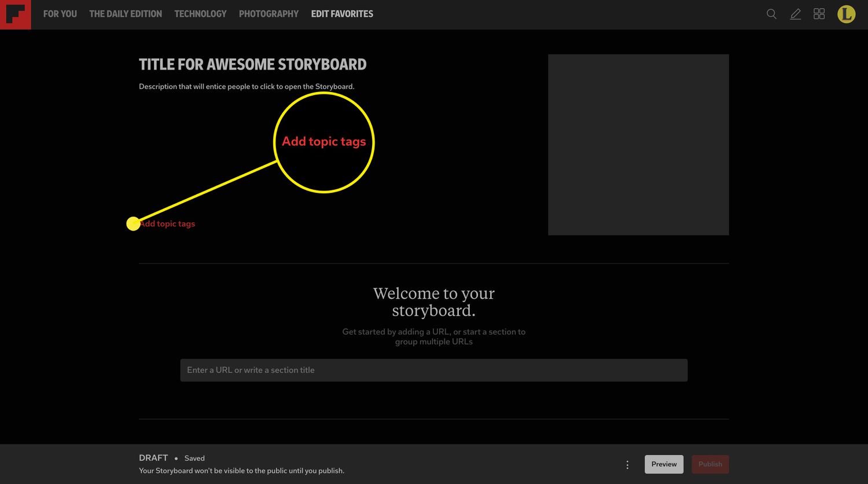Image resolution: width=868 pixels, height=484 pixels.
Task: Open the three-dot more options menu
Action: click(x=627, y=464)
